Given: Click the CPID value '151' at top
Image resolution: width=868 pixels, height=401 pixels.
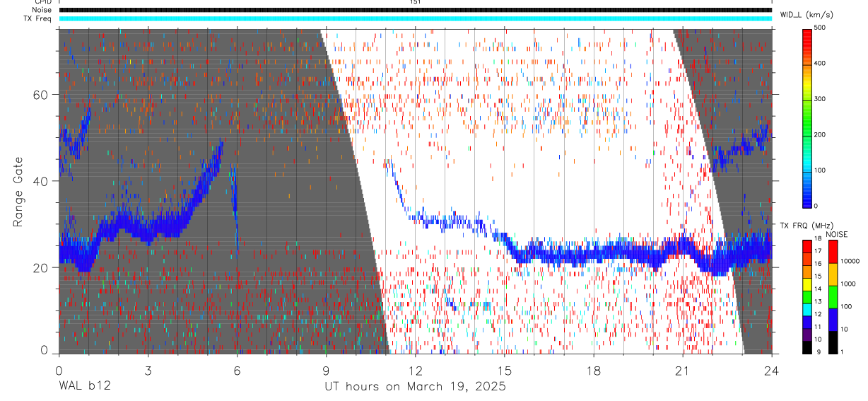Looking at the screenshot, I should click(415, 2).
